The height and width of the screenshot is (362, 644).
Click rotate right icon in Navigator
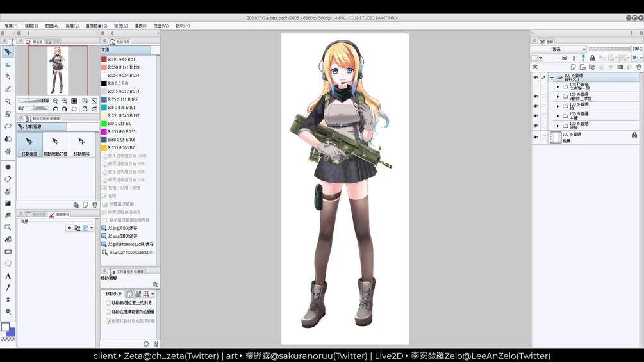pos(65,109)
